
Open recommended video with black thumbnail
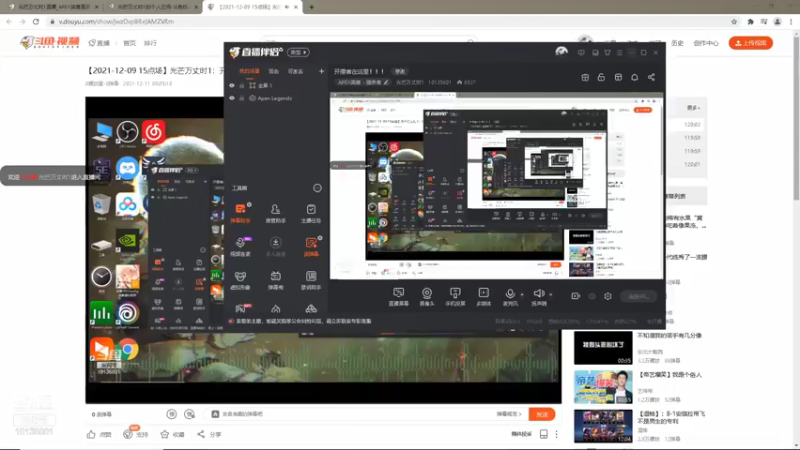point(603,347)
